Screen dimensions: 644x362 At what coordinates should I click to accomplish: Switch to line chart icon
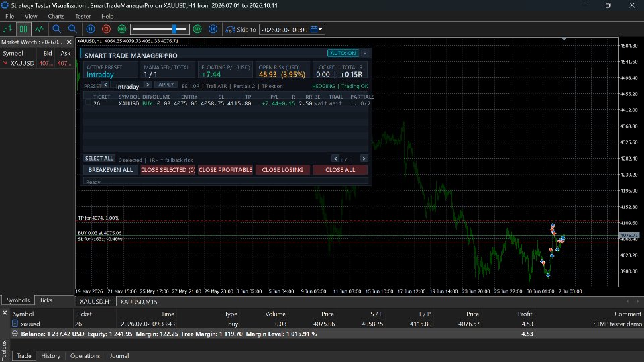(39, 29)
